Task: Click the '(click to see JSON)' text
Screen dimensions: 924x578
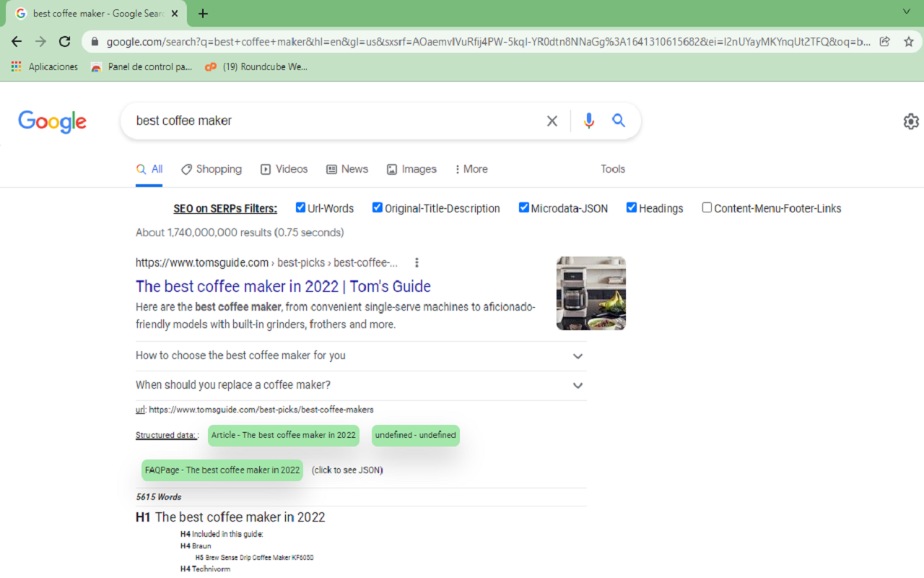Action: point(347,470)
